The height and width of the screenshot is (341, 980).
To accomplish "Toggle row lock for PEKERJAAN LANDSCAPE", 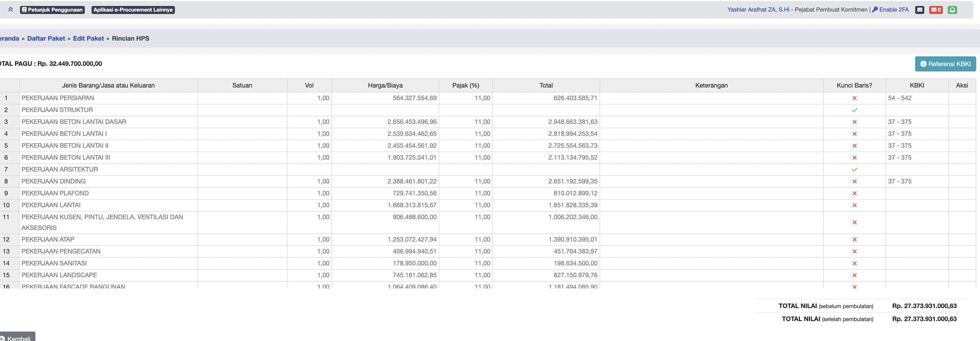I will 855,275.
